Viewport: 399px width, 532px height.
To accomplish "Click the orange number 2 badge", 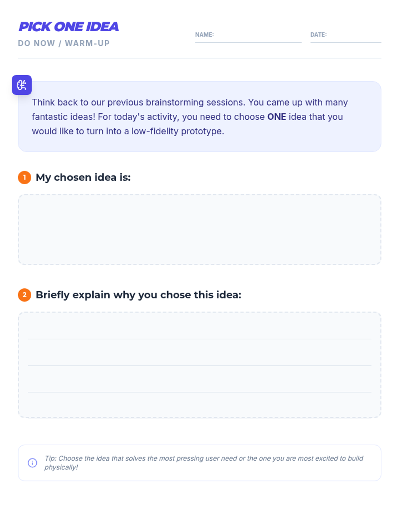I will (x=24, y=295).
